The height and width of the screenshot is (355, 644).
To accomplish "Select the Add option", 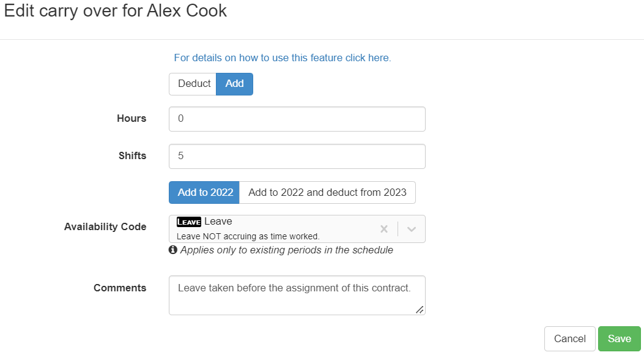I will (x=234, y=84).
